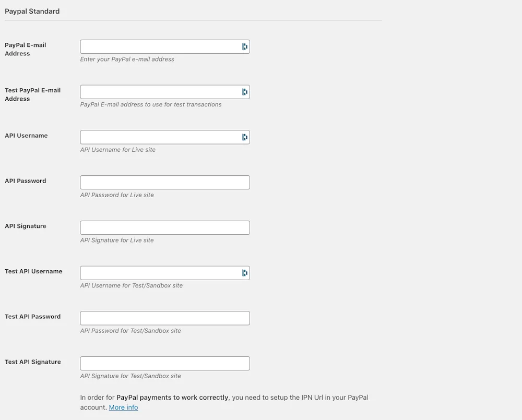Image resolution: width=522 pixels, height=420 pixels.
Task: Click hint 'API Username for Test/Sandbox site'
Action: pos(131,285)
